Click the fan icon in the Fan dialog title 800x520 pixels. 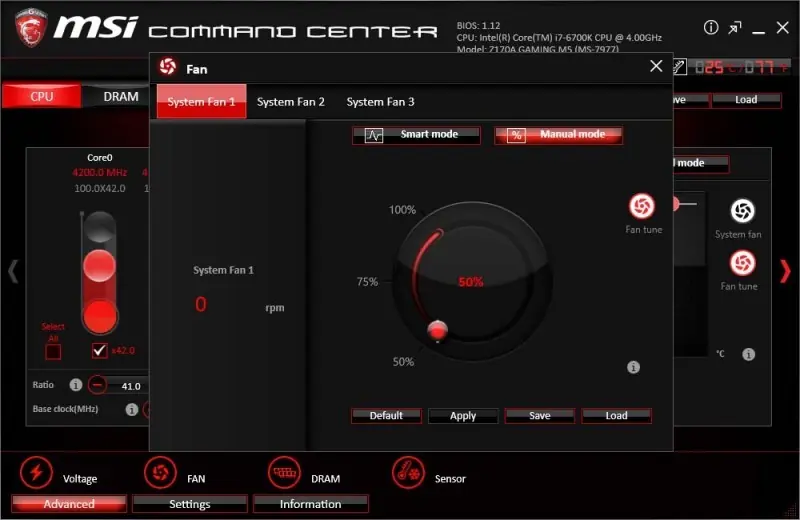pos(168,67)
